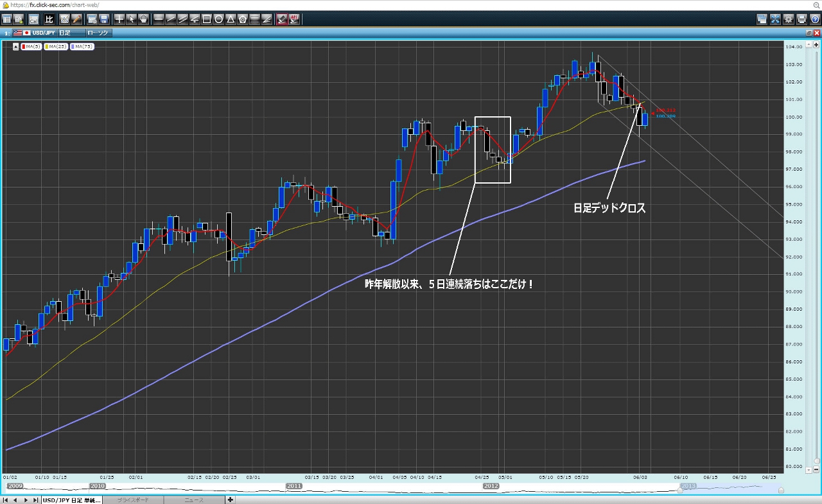Click the 2011 marker on the timeline navigator
This screenshot has width=822, height=504.
[294, 487]
